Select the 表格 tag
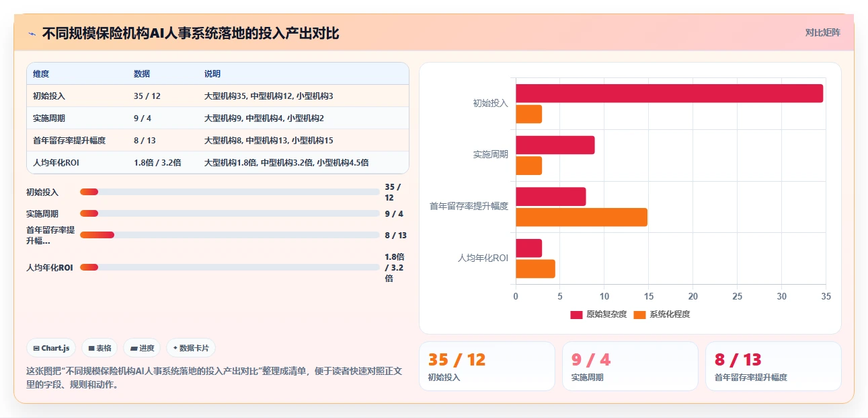 (x=100, y=348)
